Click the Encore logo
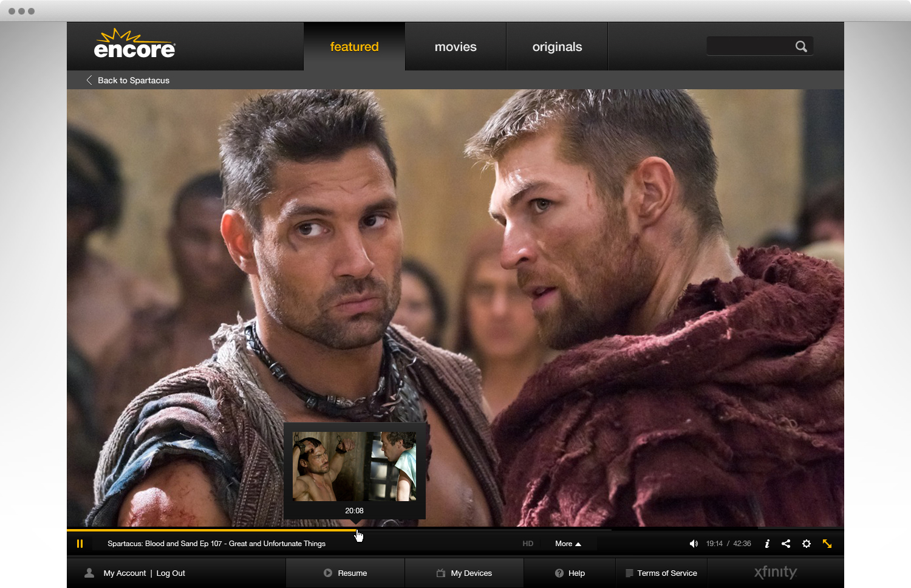Screen dimensions: 911x588 [x=135, y=44]
